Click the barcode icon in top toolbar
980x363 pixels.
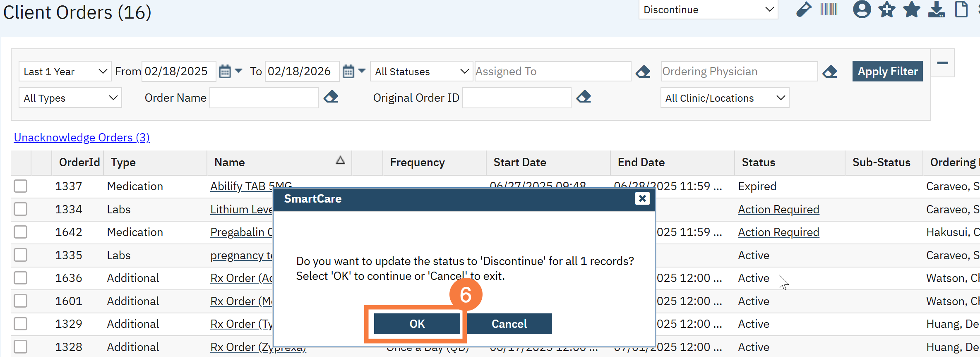[829, 10]
